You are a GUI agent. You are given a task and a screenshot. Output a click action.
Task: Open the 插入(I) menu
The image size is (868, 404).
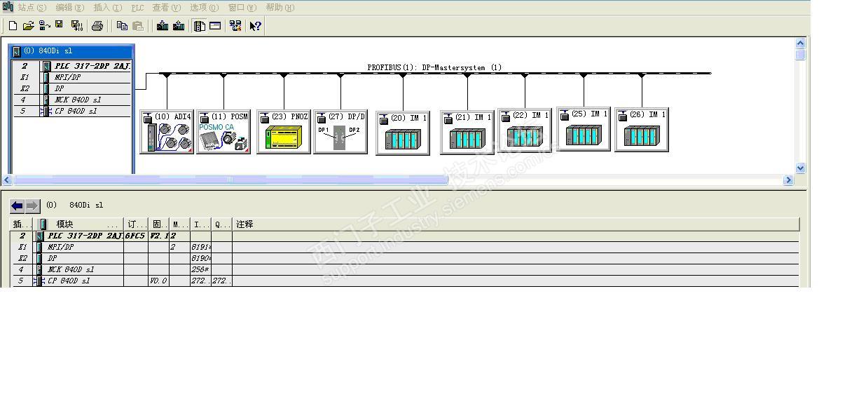pos(107,7)
